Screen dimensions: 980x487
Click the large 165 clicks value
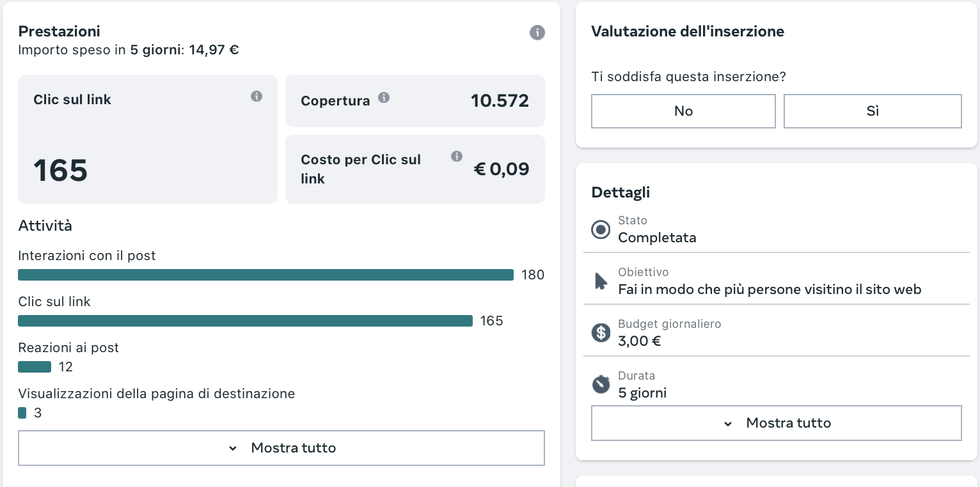pyautogui.click(x=60, y=171)
